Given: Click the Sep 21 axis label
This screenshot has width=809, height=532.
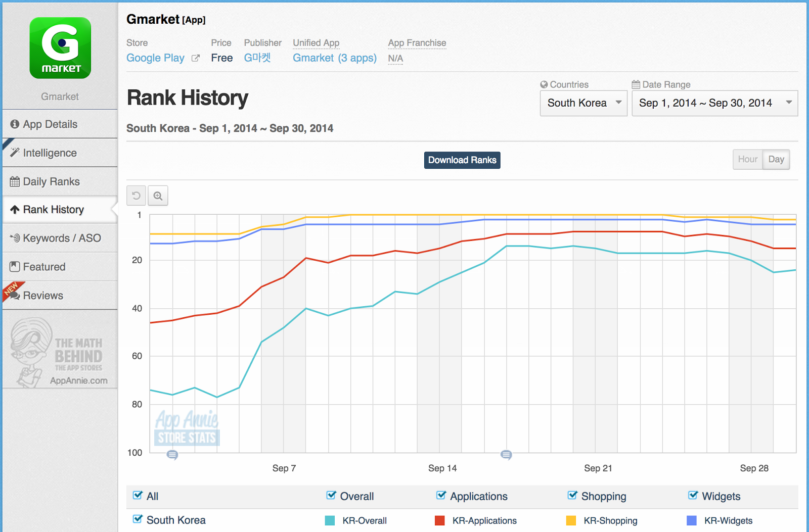Looking at the screenshot, I should click(x=598, y=468).
